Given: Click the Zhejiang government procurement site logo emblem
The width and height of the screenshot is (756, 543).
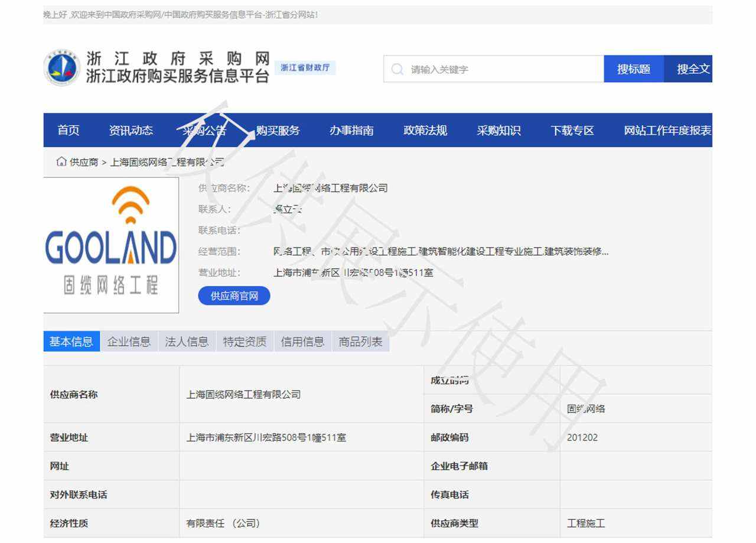Looking at the screenshot, I should click(62, 68).
